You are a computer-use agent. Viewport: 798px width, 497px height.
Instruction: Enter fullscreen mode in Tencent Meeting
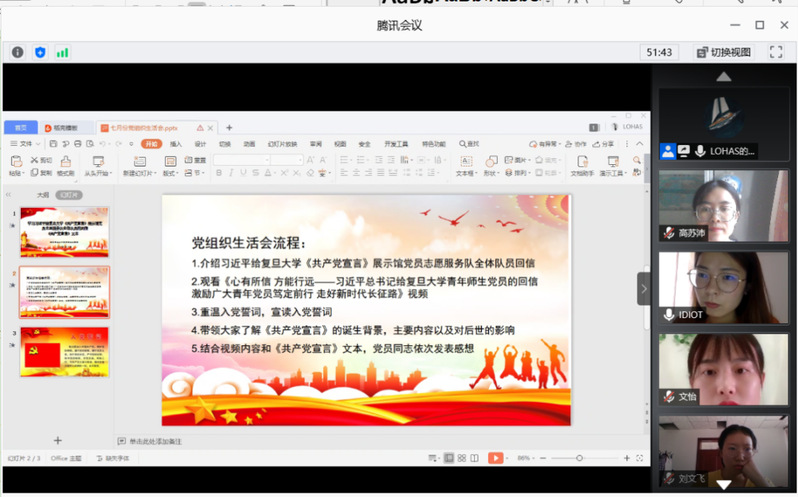[776, 52]
